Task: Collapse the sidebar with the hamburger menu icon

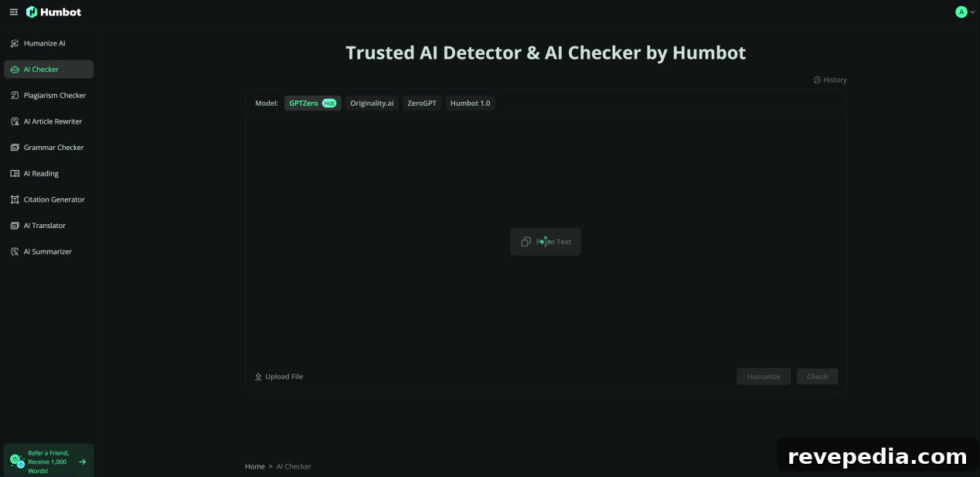Action: click(13, 12)
